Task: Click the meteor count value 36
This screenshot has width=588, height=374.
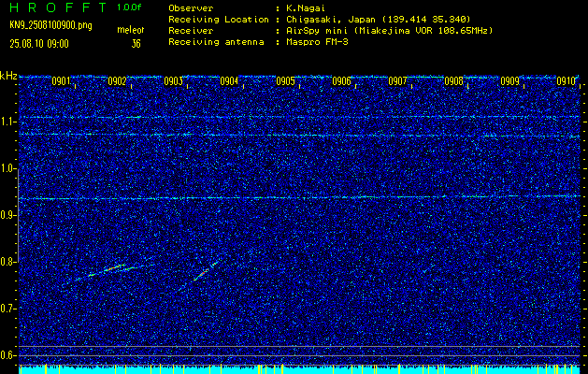Action: pyautogui.click(x=136, y=44)
